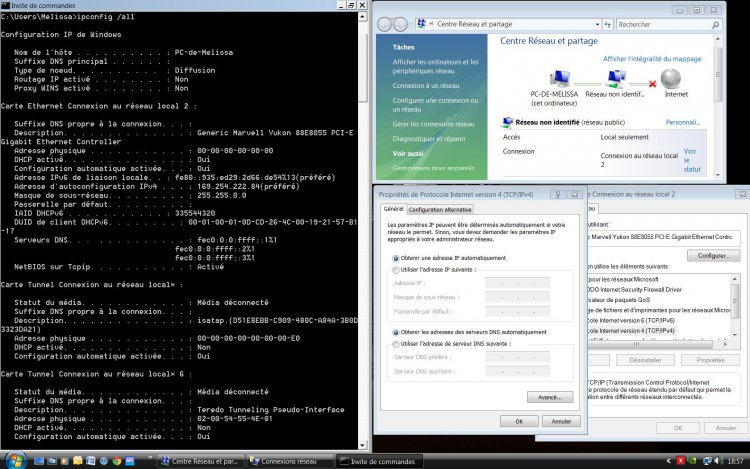
Task: Click Configurer... in the connection properties window
Action: (x=713, y=256)
